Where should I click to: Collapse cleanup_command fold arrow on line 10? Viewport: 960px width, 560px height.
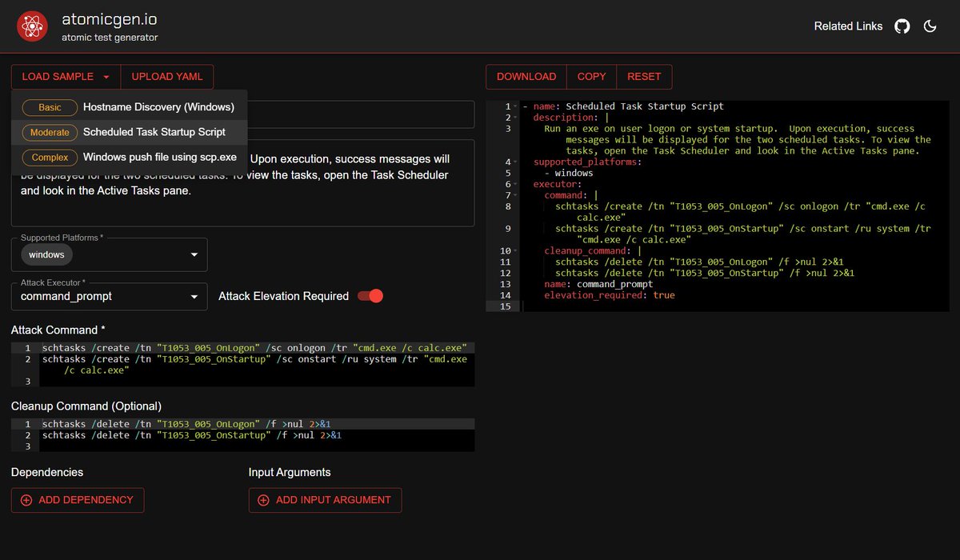point(516,250)
